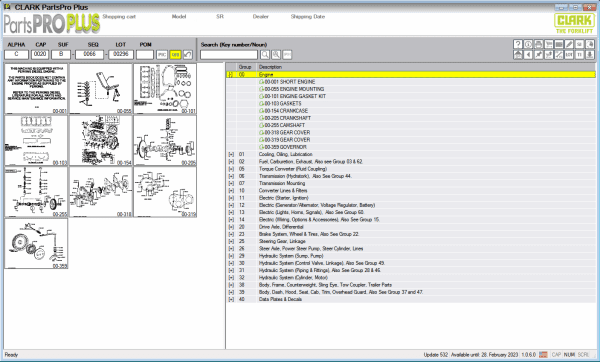This screenshot has height=362, width=600.
Task: Click the second magnifier advanced search icon
Action: (x=276, y=55)
